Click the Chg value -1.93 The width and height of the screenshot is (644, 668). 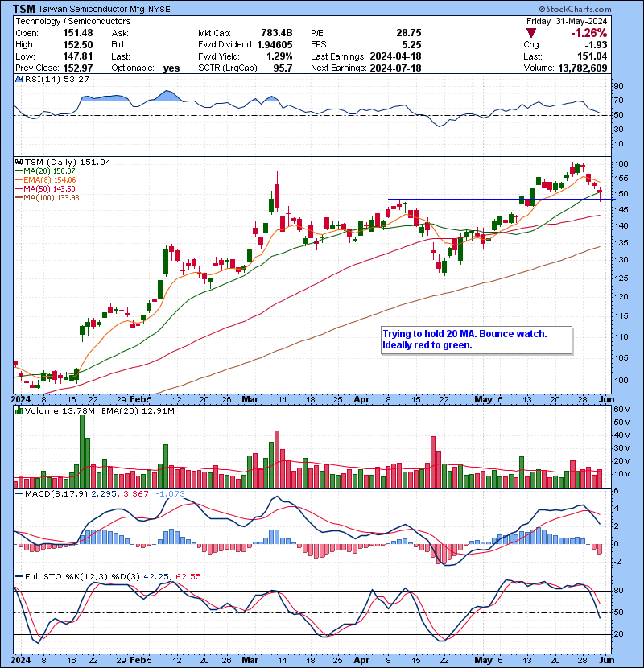click(x=597, y=44)
